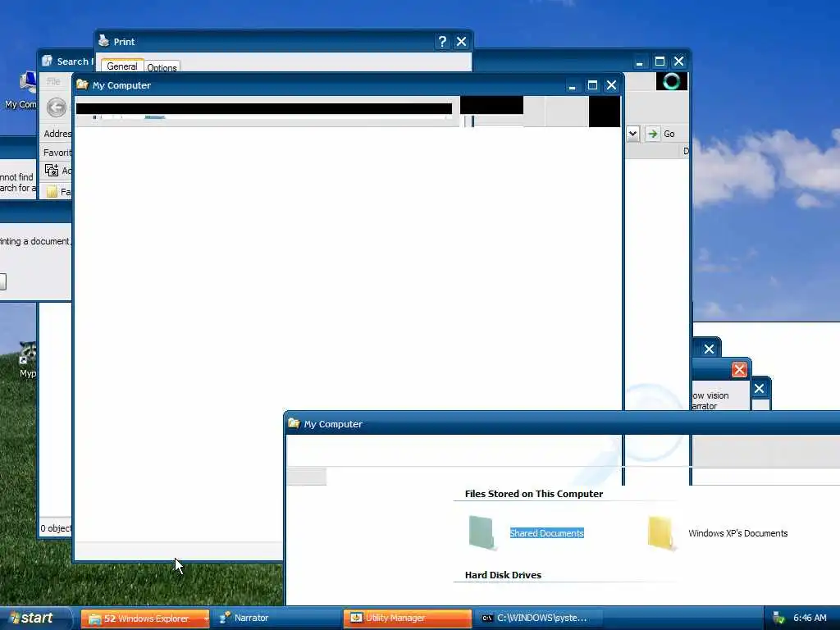
Task: Click the system tray network icon
Action: click(x=778, y=619)
